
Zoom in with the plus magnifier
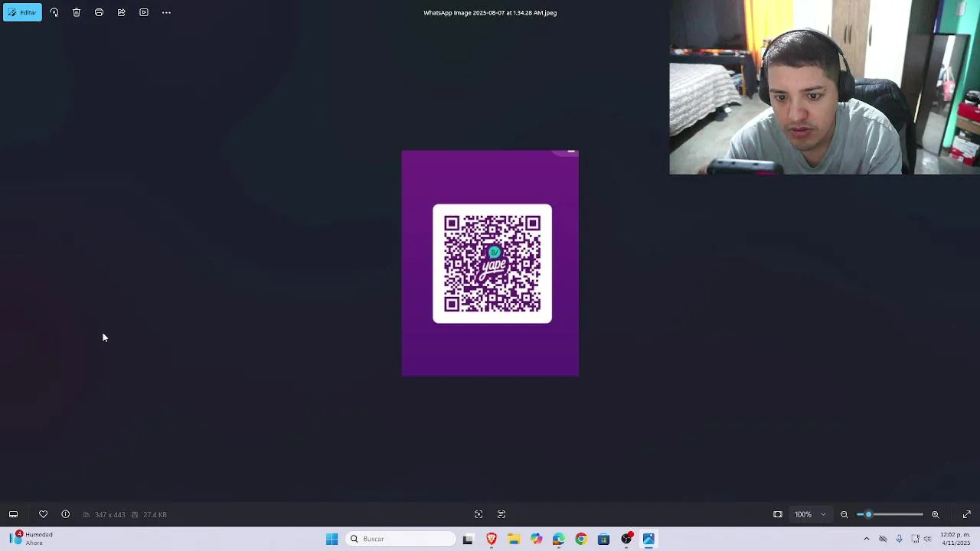[x=935, y=514]
